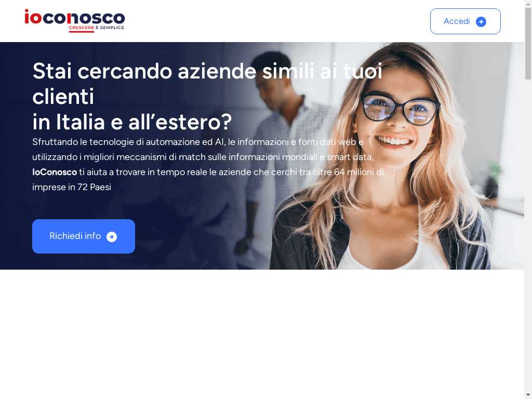Viewport: 532px width, 399px height.
Task: Click the red 'io' part of the logo
Action: (33, 17)
